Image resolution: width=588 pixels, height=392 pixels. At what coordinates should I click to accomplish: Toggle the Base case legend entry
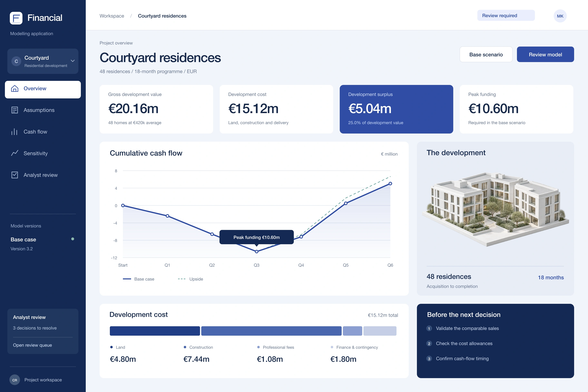pos(138,279)
